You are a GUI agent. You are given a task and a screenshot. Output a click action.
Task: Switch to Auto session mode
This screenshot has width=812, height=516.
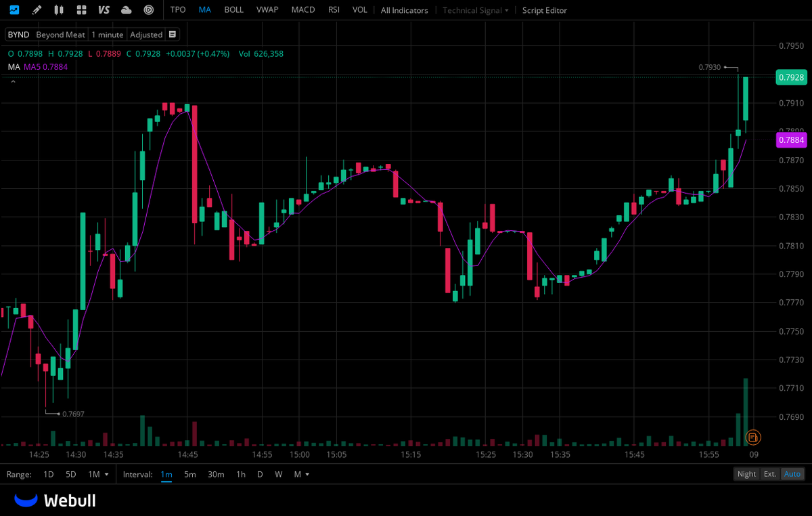click(792, 474)
